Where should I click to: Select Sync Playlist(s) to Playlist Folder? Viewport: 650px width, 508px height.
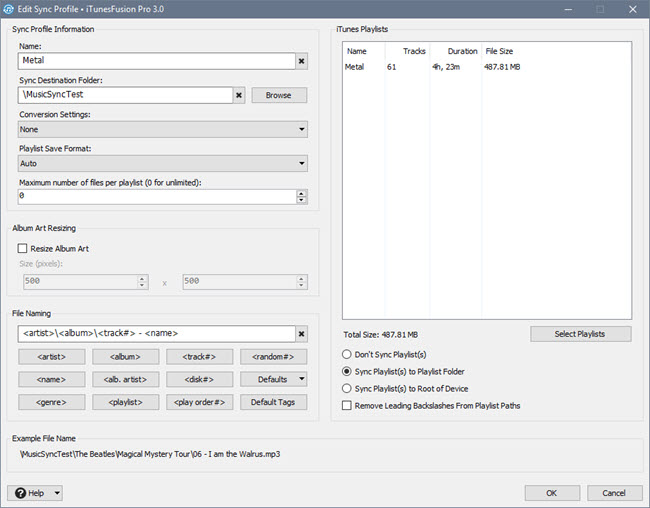point(347,371)
